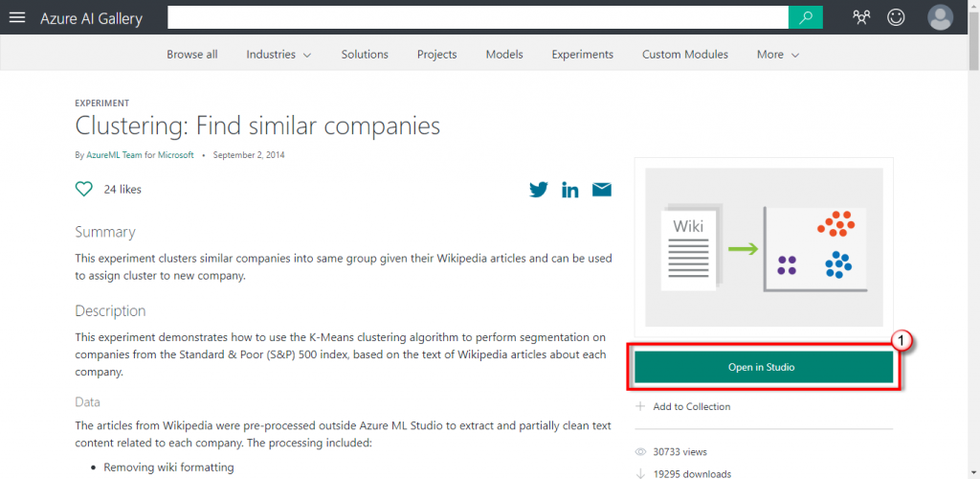Open the Microsoft publisher link
Image resolution: width=980 pixels, height=479 pixels.
176,155
